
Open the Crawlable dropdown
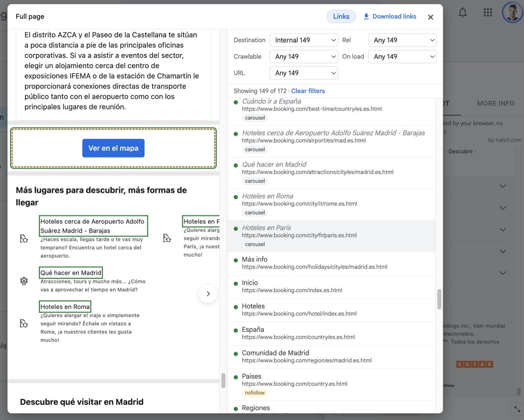coord(304,57)
